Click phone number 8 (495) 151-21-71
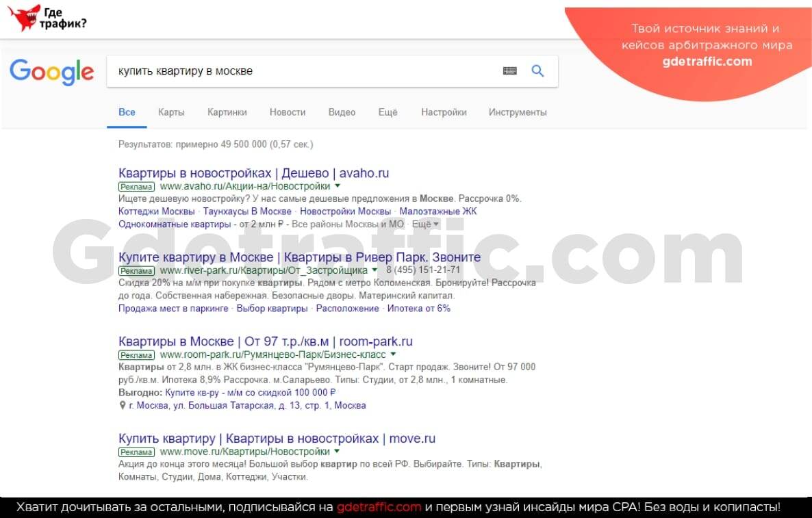Viewport: 812px width, 518px height. point(423,270)
